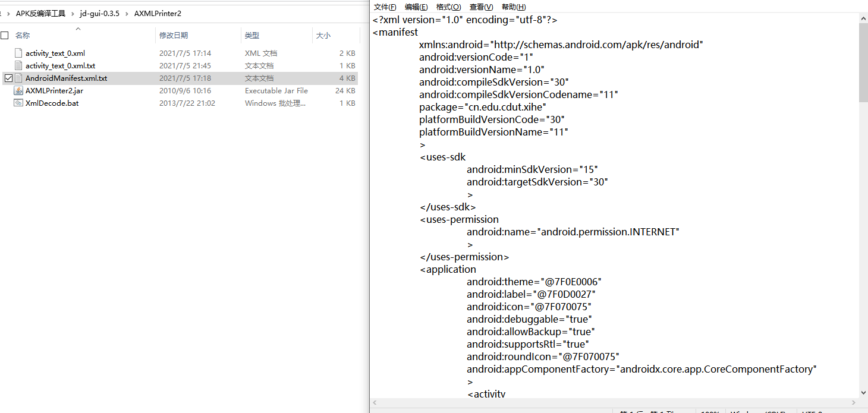The image size is (868, 413).
Task: Select file name AndroidManifest.xml.txt
Action: click(67, 78)
